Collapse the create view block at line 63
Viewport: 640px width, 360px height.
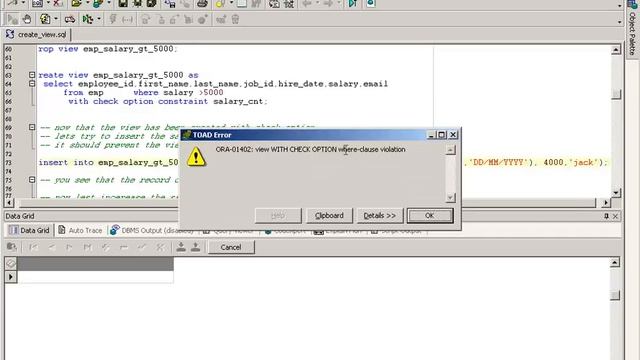point(32,75)
